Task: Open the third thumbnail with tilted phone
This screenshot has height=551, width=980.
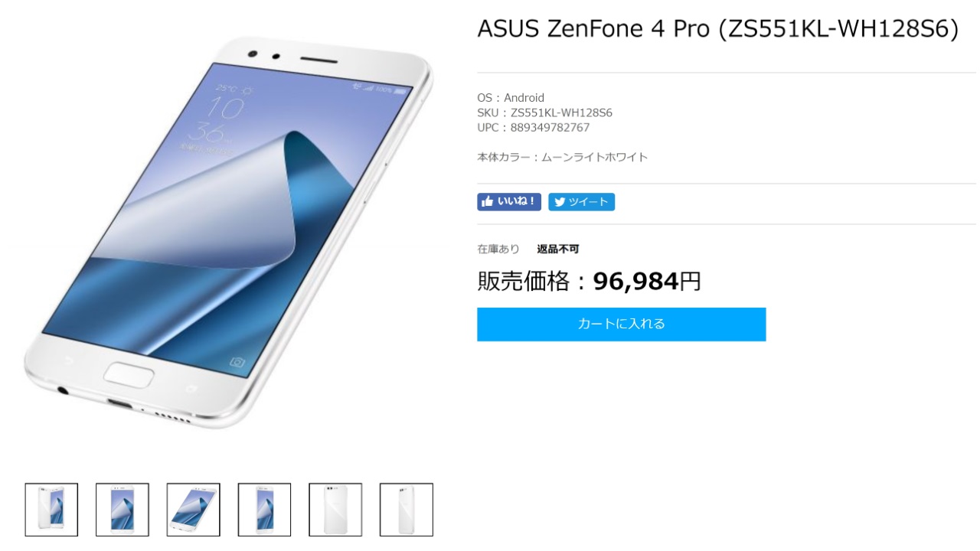Action: point(194,509)
